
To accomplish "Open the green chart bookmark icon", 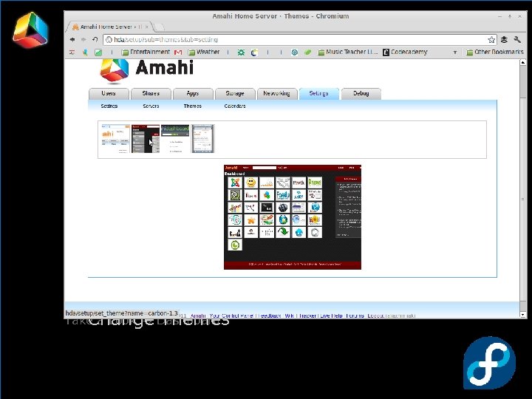I will (x=98, y=52).
